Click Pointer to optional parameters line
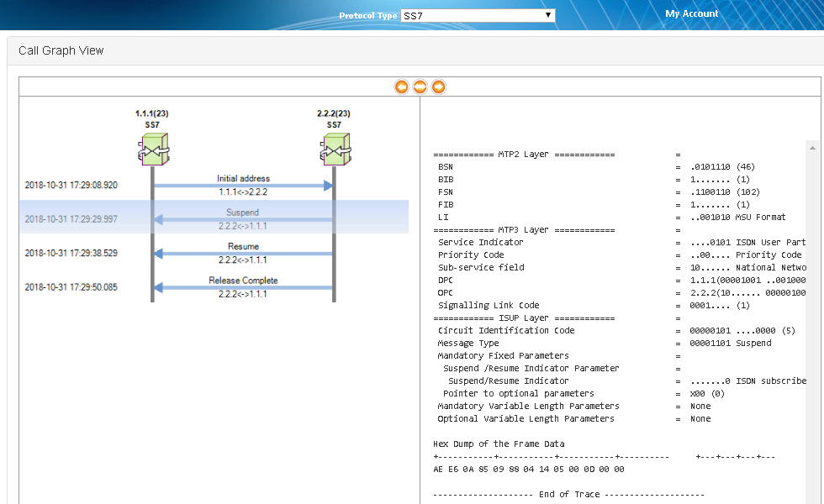Viewport: 824px width, 504px height. pyautogui.click(x=518, y=394)
